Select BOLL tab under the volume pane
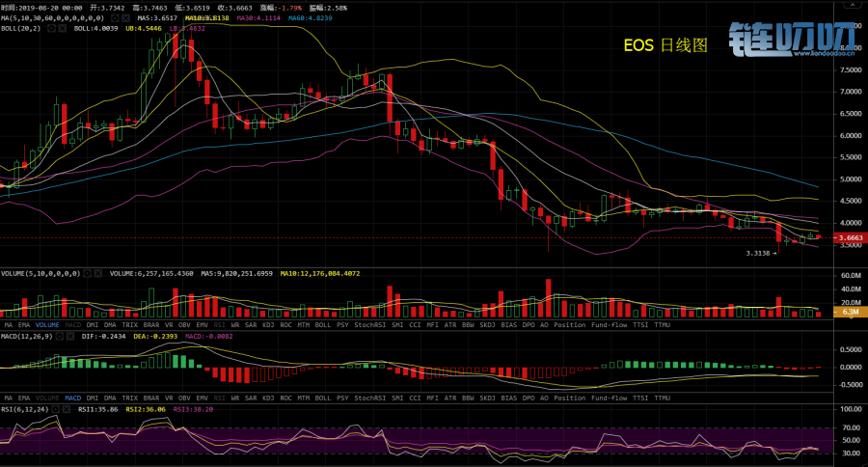The image size is (868, 467). 323,325
